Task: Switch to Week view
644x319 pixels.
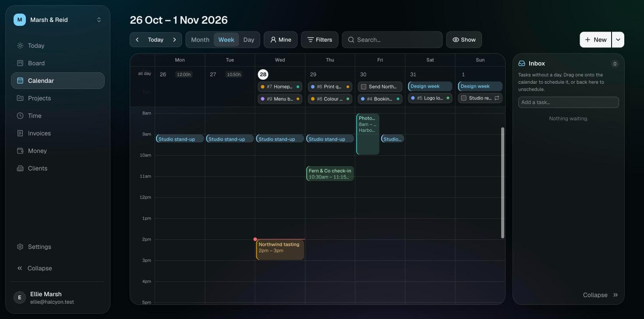Action: [x=226, y=39]
